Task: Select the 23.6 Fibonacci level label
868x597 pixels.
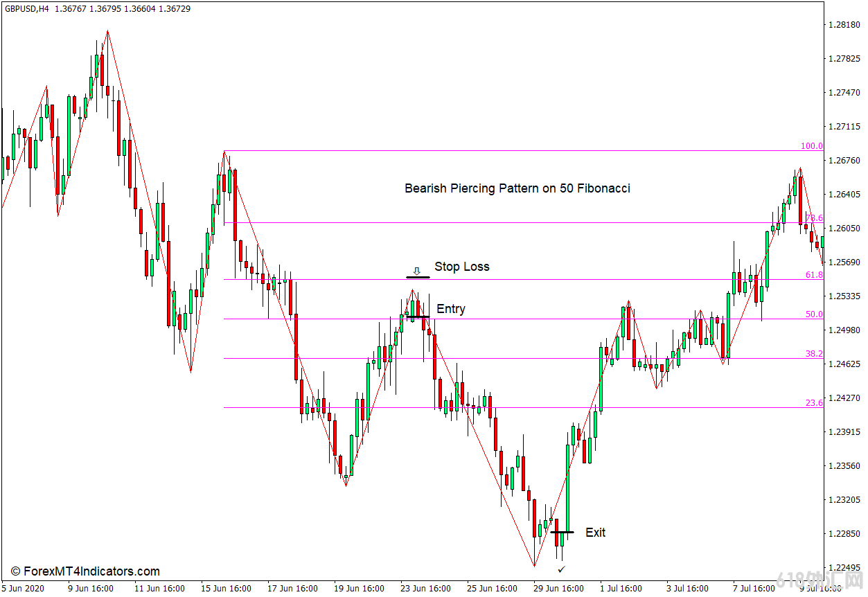Action: tap(813, 403)
